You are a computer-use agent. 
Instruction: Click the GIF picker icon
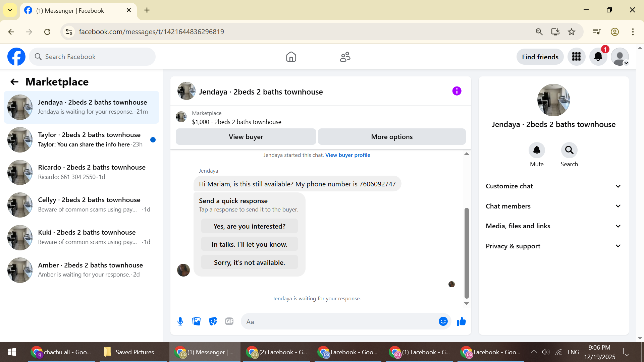pyautogui.click(x=229, y=321)
